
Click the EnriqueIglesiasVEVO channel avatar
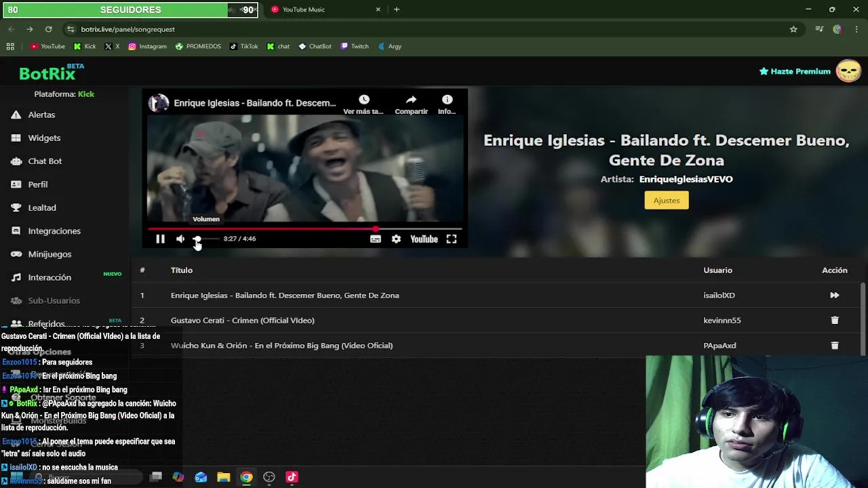(x=159, y=103)
